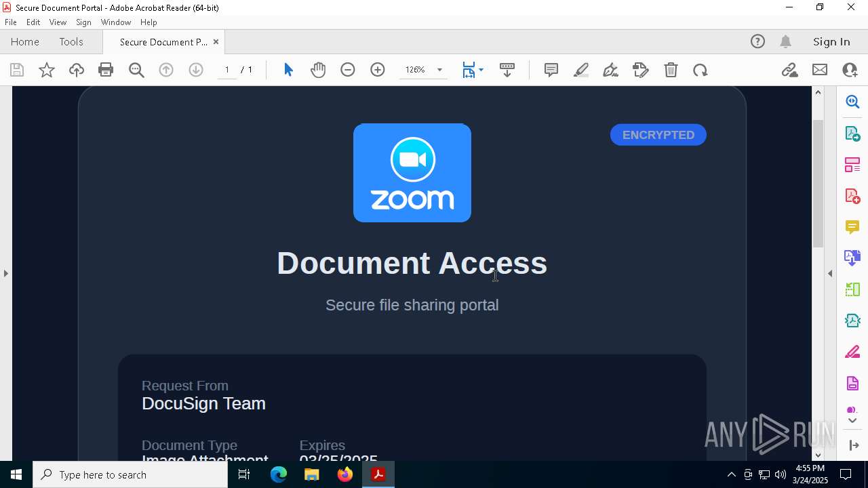Screen dimensions: 868x488
Task: Add document to starred favorites
Action: [47, 70]
